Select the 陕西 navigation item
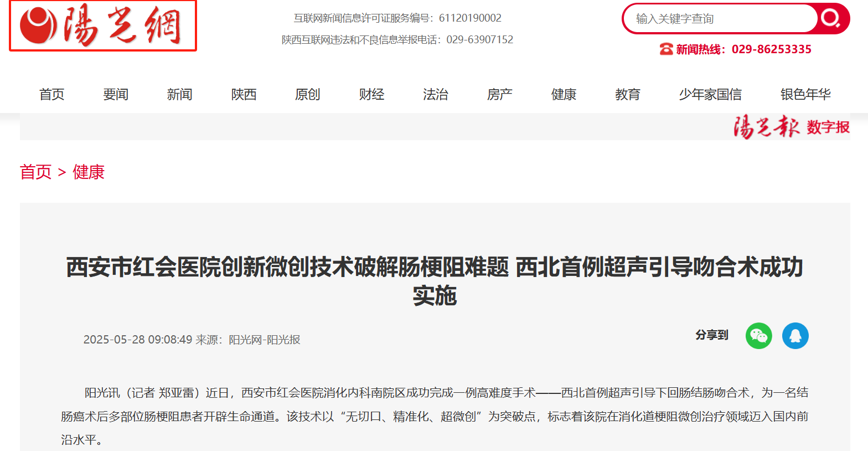 244,95
